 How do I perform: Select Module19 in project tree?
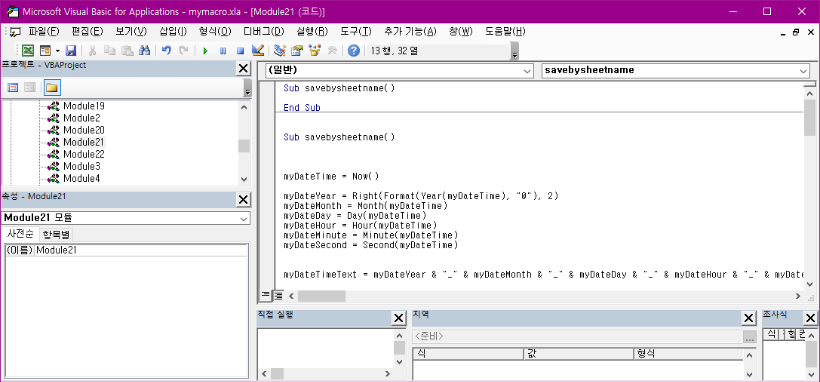click(x=84, y=106)
